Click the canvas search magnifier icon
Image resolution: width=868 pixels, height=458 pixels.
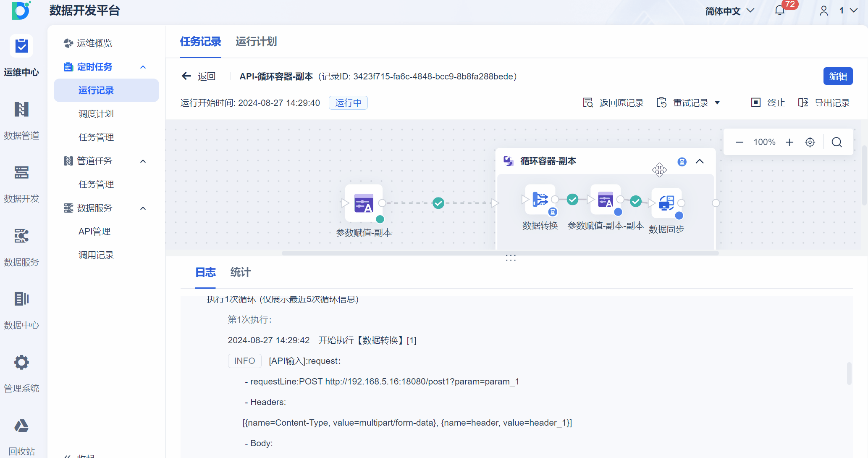point(837,142)
